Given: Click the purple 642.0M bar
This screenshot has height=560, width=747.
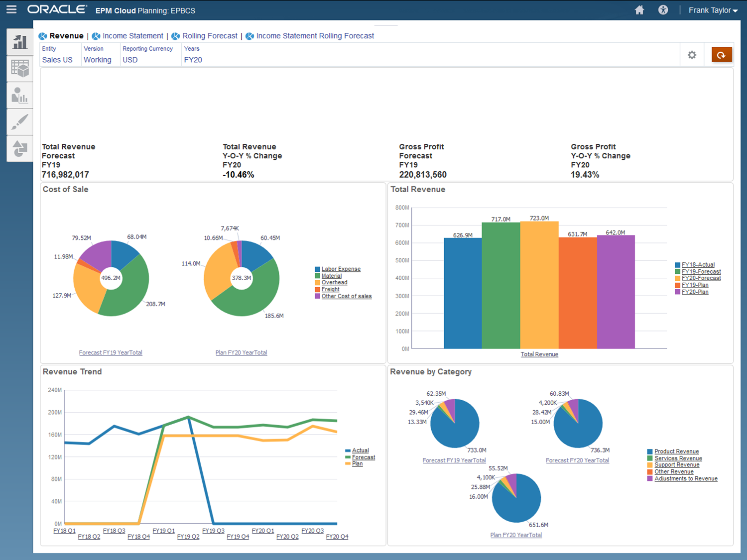Looking at the screenshot, I should pyautogui.click(x=616, y=292).
